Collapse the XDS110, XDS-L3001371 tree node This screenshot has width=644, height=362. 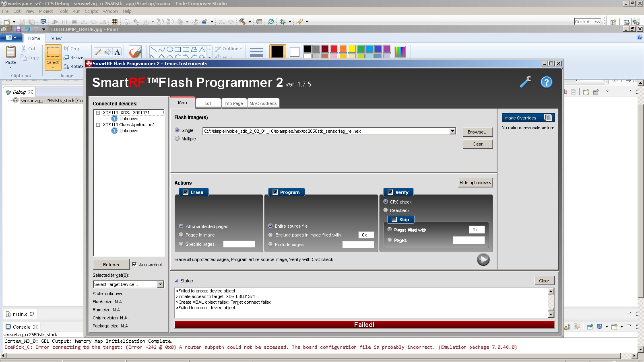tap(98, 113)
